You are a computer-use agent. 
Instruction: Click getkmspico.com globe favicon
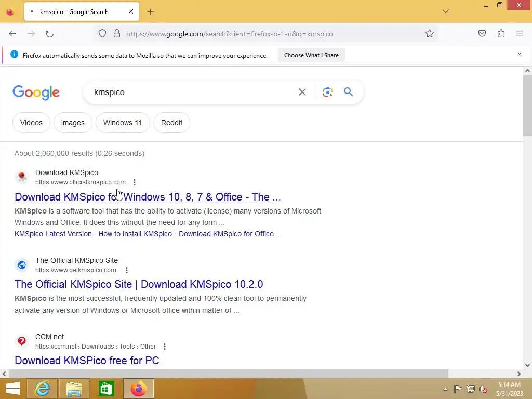click(x=22, y=264)
